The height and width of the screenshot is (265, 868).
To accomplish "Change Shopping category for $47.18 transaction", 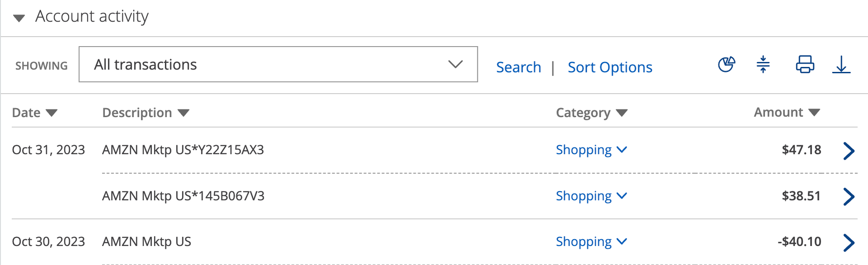I will (x=591, y=150).
